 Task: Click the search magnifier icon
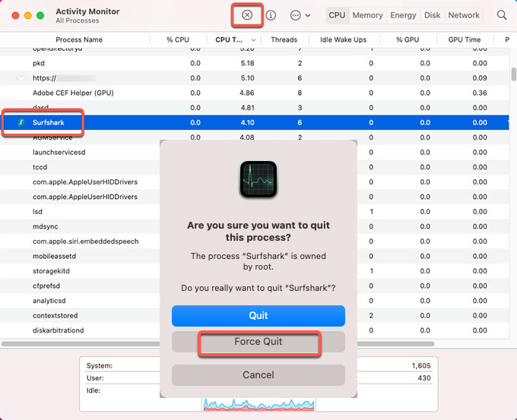pyautogui.click(x=502, y=15)
